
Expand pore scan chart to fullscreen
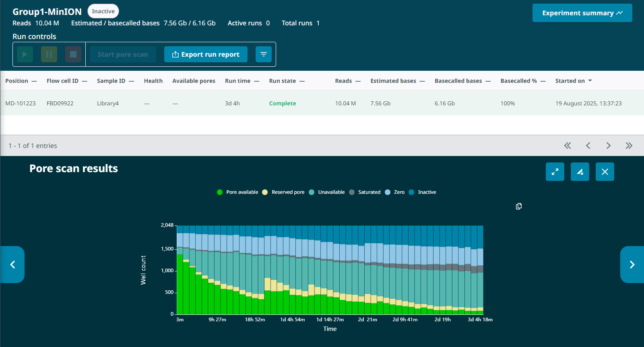555,172
